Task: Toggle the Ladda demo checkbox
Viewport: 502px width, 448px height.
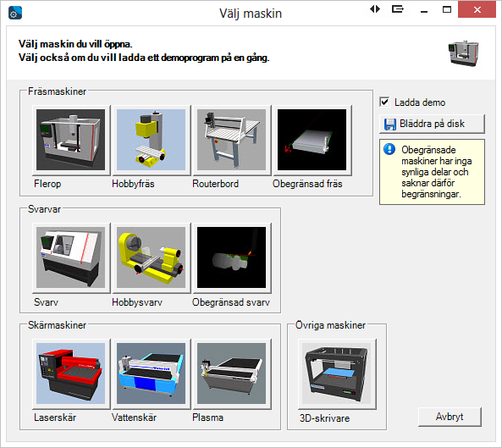Action: 384,102
